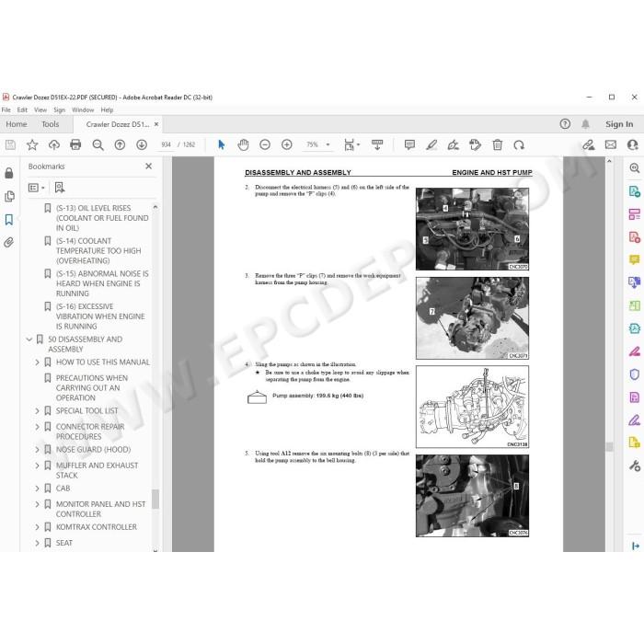Expand HOW TO USE THIS MANUAL
Screen dimensions: 644x644
37,362
